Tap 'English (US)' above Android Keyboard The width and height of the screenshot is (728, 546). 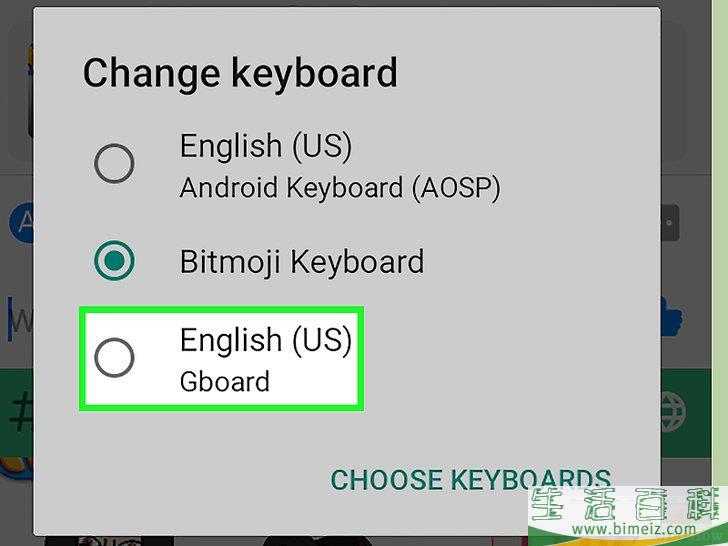pos(266,146)
